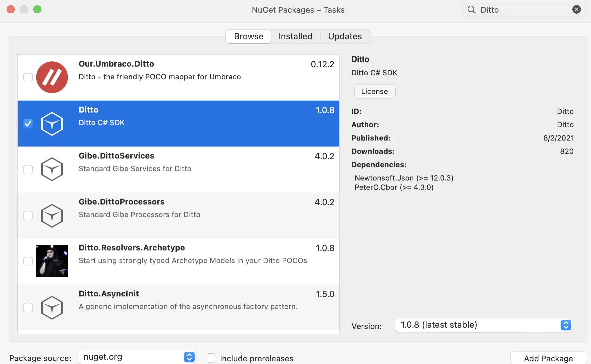Screen dimensions: 591x364
Task: Open the Version 1.0.8 dropdown
Action: (x=484, y=325)
